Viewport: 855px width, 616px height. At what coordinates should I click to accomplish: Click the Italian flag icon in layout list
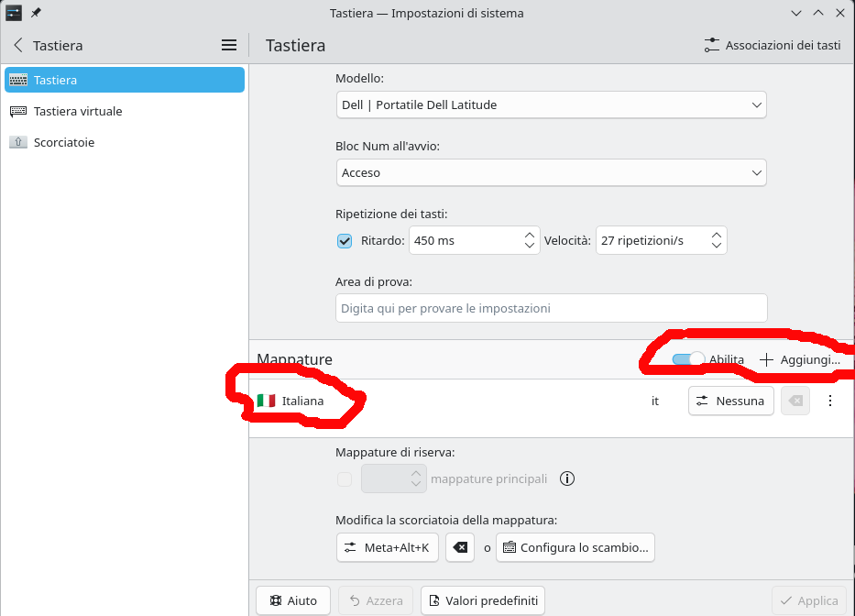(x=266, y=401)
